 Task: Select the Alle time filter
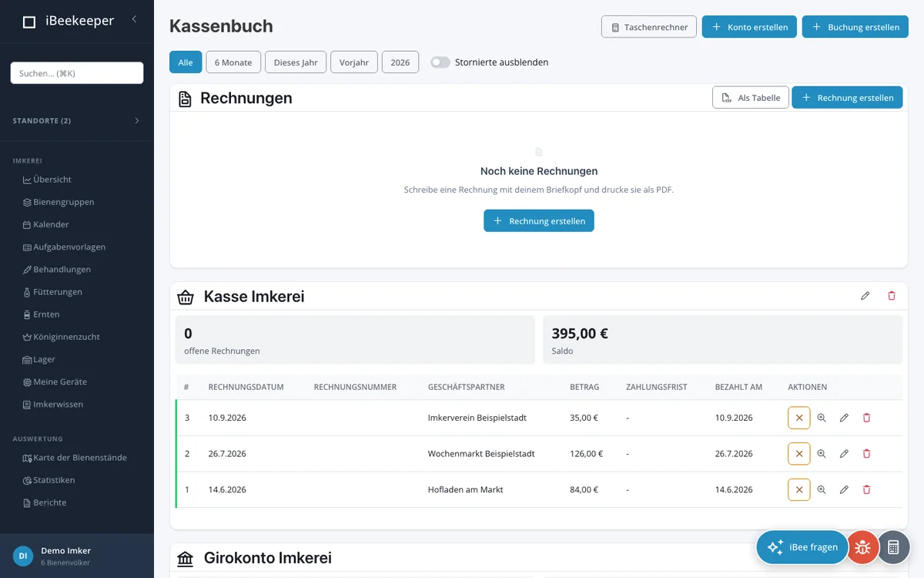point(186,62)
